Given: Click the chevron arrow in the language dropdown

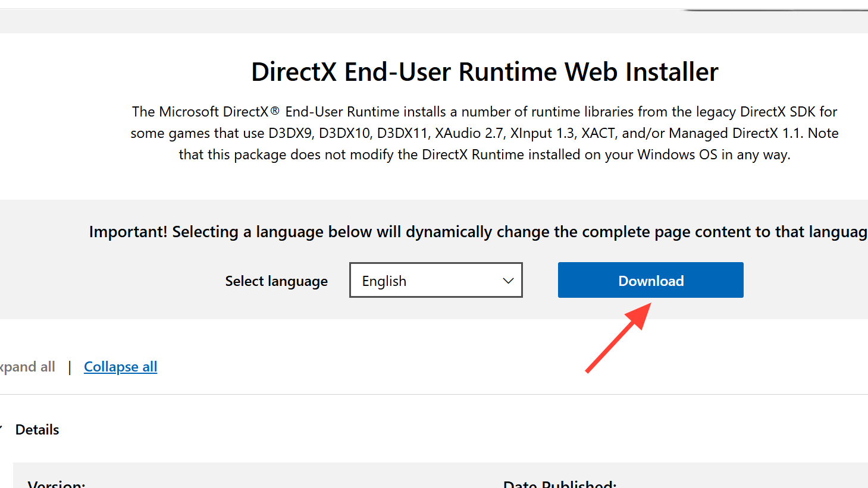Looking at the screenshot, I should [508, 281].
